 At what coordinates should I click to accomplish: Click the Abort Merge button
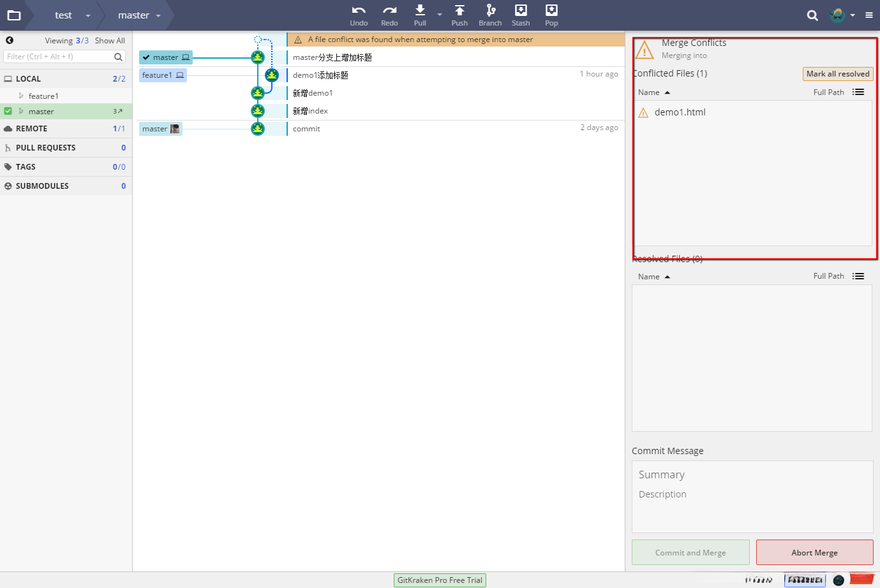click(x=815, y=552)
